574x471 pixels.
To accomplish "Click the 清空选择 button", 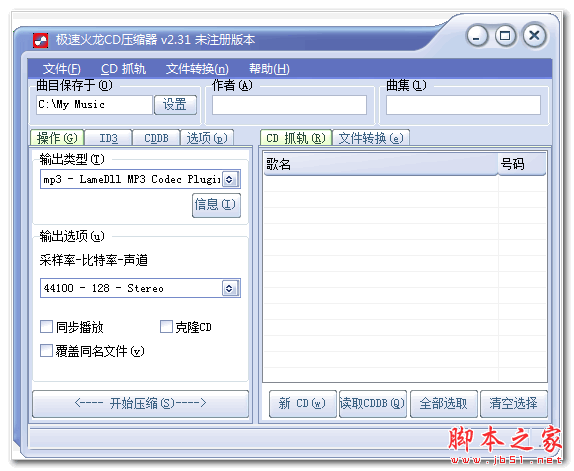I will [x=514, y=404].
